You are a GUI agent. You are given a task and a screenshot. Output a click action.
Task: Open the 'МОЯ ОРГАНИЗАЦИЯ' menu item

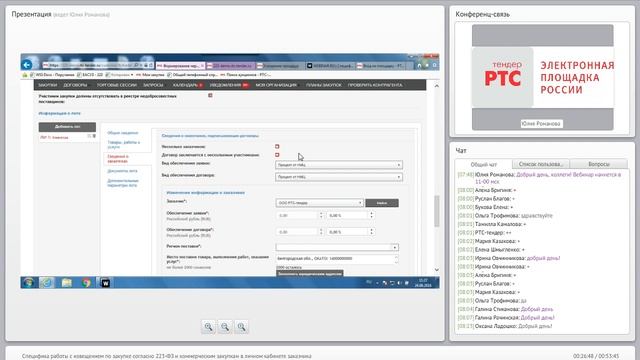coord(276,85)
